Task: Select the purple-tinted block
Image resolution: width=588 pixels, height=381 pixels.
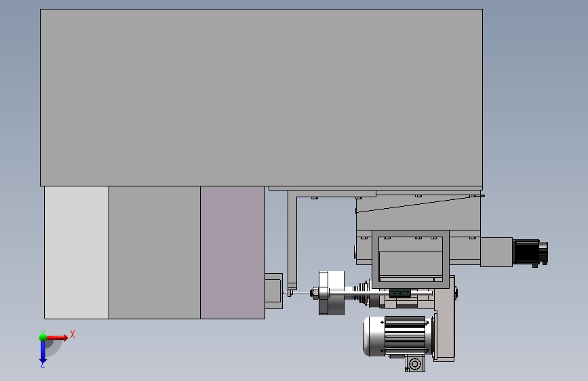Action: [x=233, y=252]
